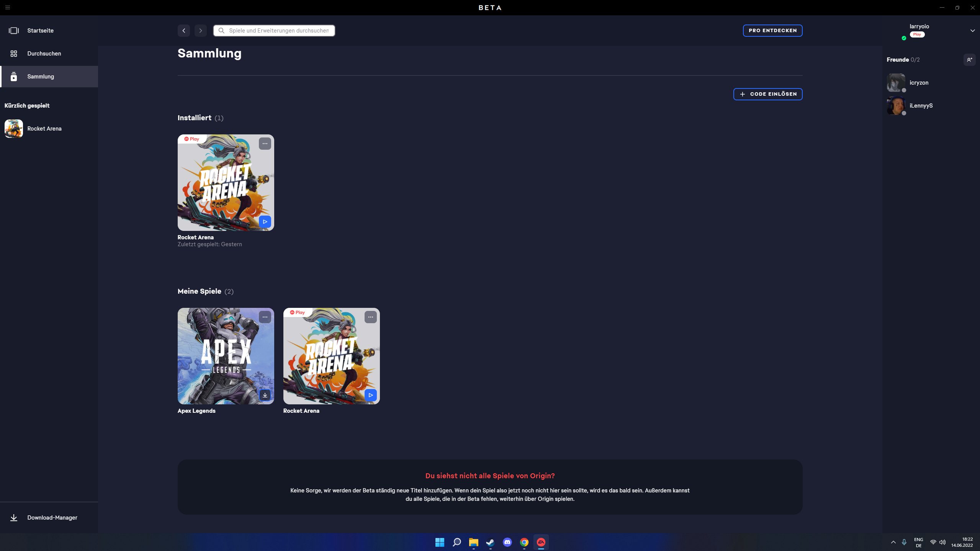The height and width of the screenshot is (551, 980).
Task: Navigate back with the left arrow
Action: click(184, 31)
